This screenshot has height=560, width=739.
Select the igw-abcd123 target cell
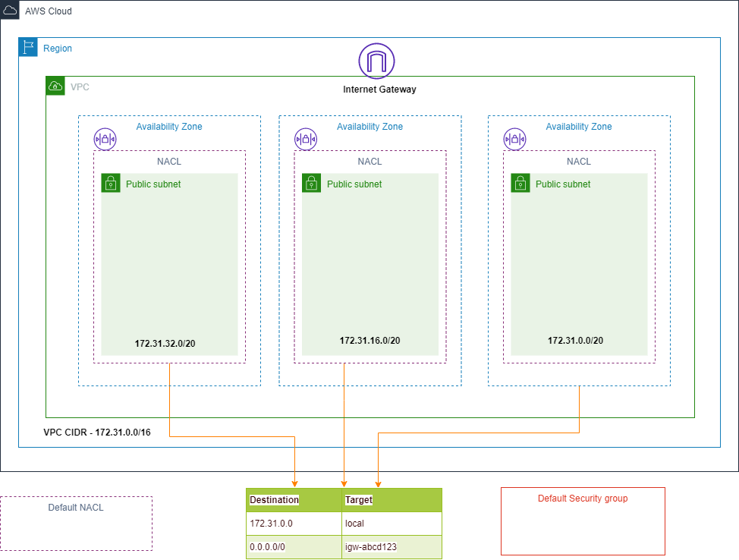tap(392, 547)
